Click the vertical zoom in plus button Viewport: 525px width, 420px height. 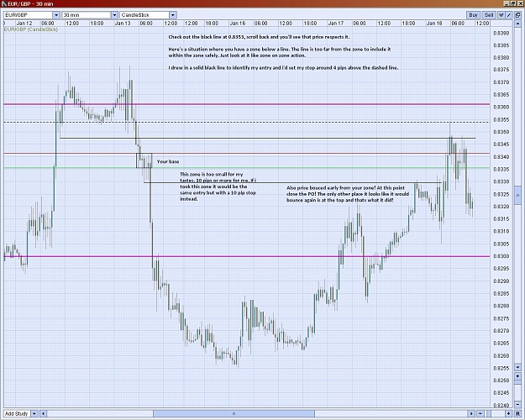point(517,376)
